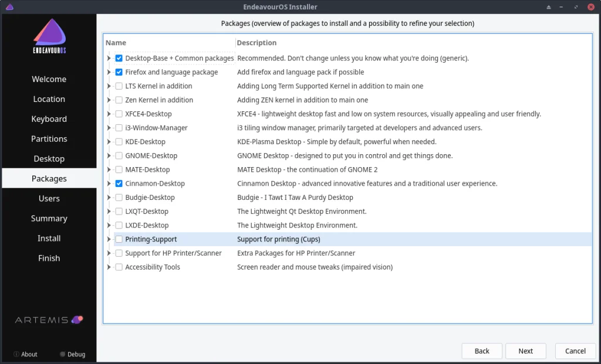This screenshot has height=364, width=601.
Task: Open the Summary step
Action: click(x=49, y=219)
